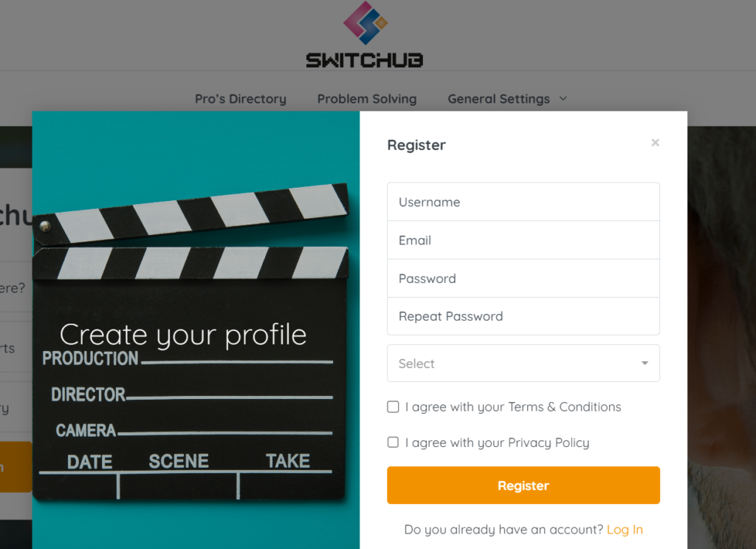Click into the Email field
The width and height of the screenshot is (756, 549).
coord(523,240)
